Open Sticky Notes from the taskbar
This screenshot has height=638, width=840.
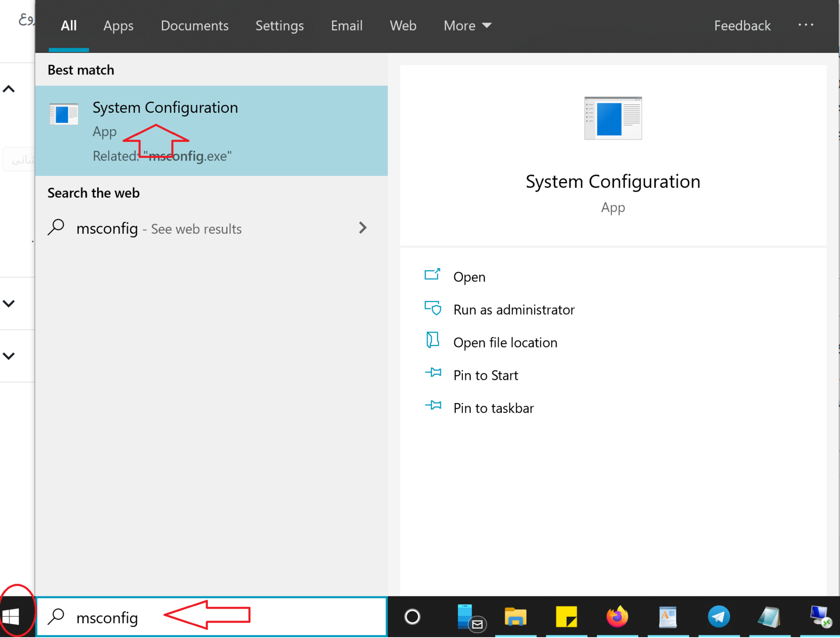(x=566, y=617)
